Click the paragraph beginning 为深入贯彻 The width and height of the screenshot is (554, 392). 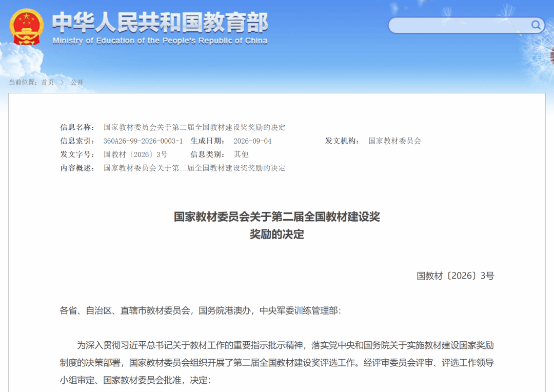click(x=276, y=363)
